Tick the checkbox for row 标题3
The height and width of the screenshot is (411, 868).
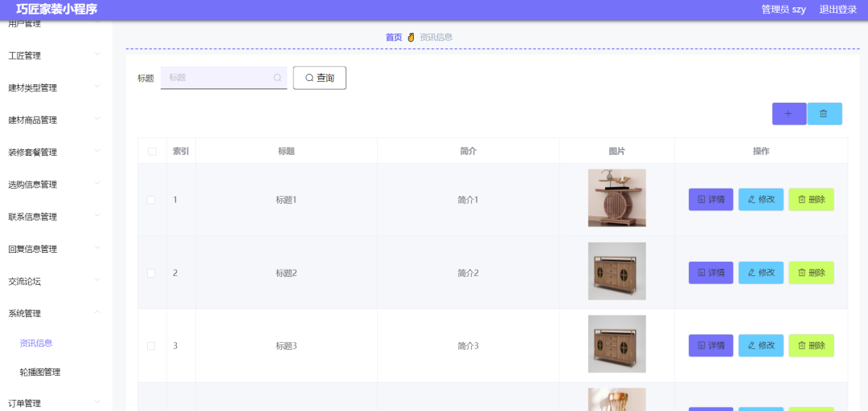(x=151, y=346)
